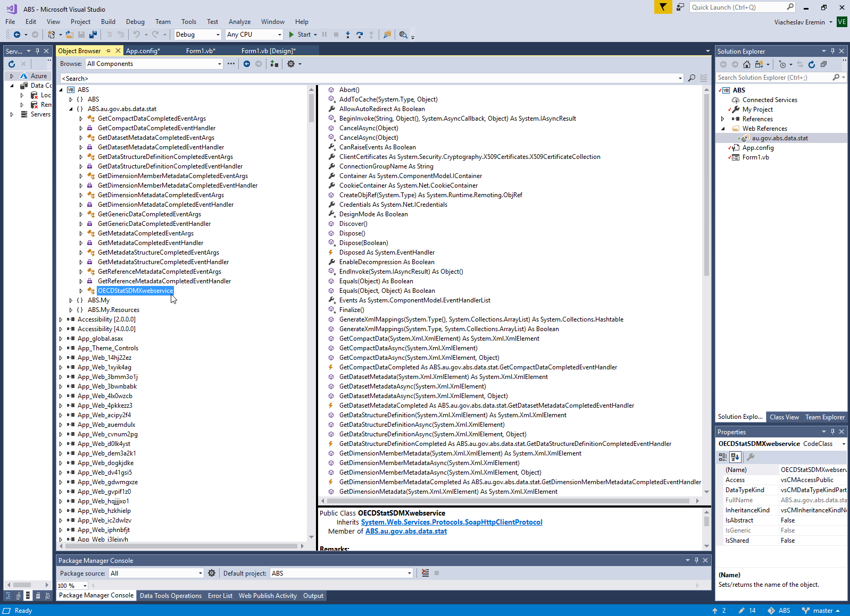The height and width of the screenshot is (616, 850).
Task: Open the Pending Changes Filter icon
Action: (x=782, y=64)
